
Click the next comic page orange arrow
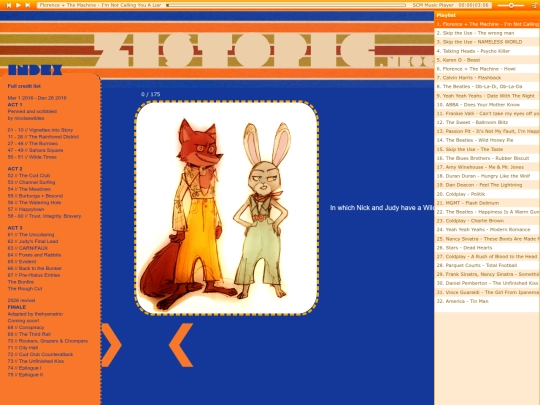click(x=111, y=345)
